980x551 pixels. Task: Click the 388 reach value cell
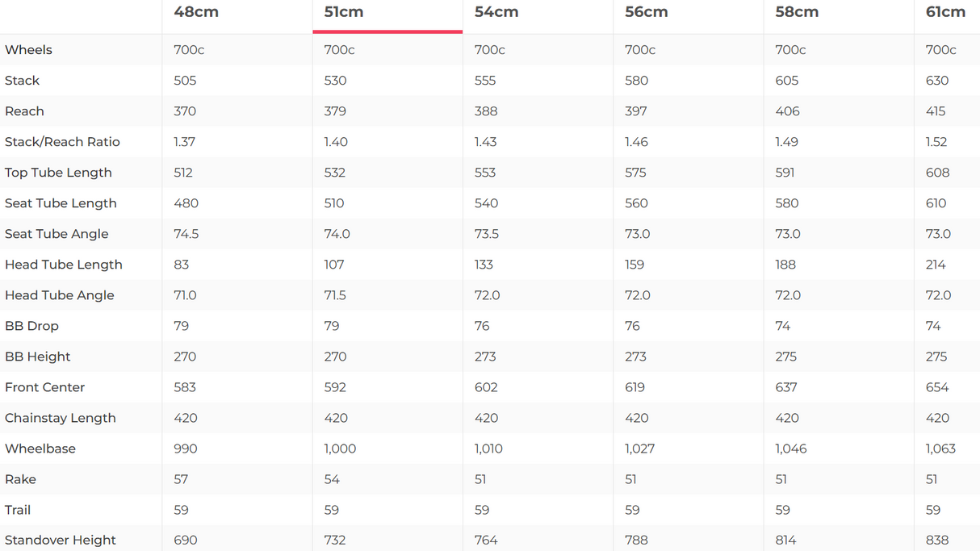[x=486, y=111]
